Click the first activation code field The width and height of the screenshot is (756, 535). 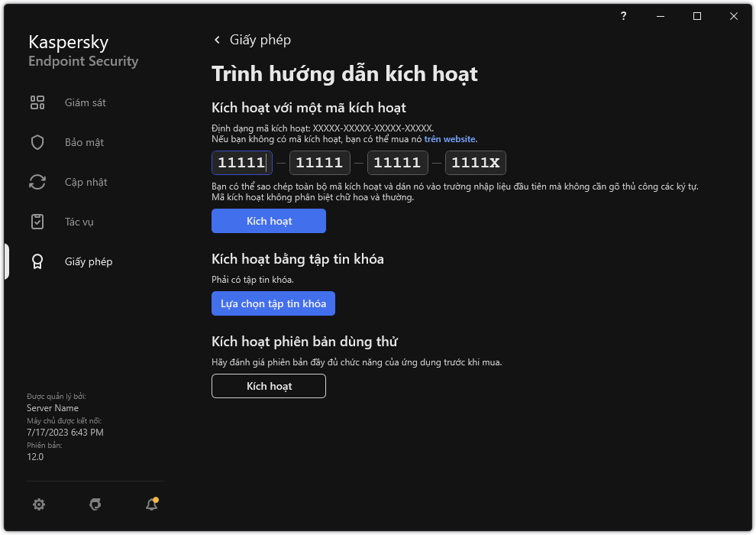[241, 162]
